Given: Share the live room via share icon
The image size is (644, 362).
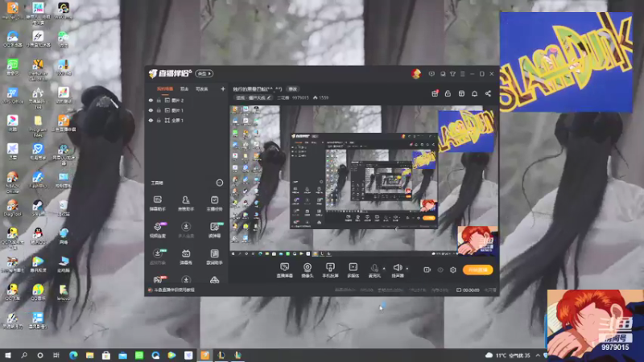Looking at the screenshot, I should [x=488, y=93].
